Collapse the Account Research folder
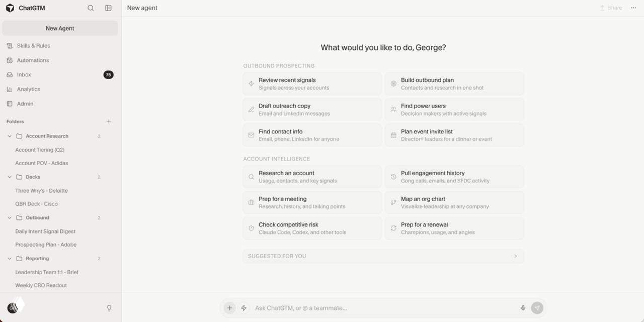644x322 pixels. pyautogui.click(x=10, y=136)
